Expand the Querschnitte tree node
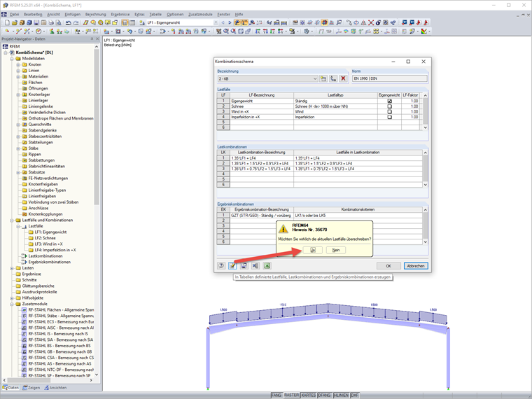This screenshot has width=532, height=399. [x=18, y=125]
